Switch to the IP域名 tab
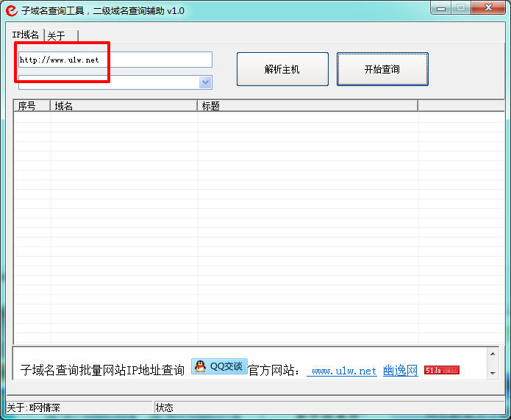The width and height of the screenshot is (511, 420). click(x=26, y=35)
